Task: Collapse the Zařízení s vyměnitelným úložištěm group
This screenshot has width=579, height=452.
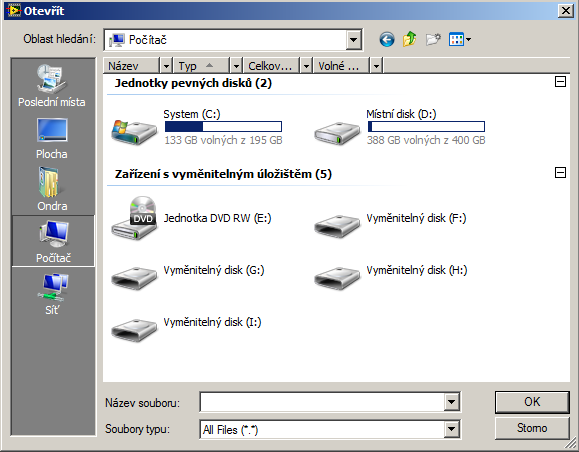Action: pos(560,172)
